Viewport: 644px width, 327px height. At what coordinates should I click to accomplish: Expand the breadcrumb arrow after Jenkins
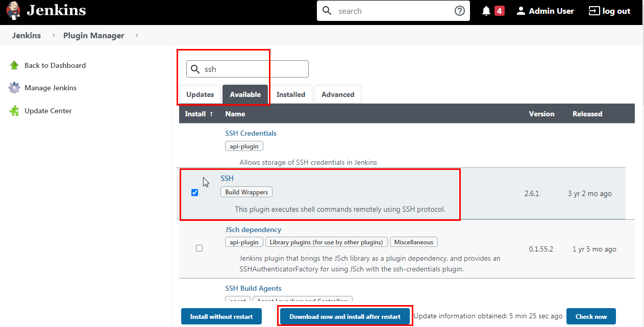(54, 36)
